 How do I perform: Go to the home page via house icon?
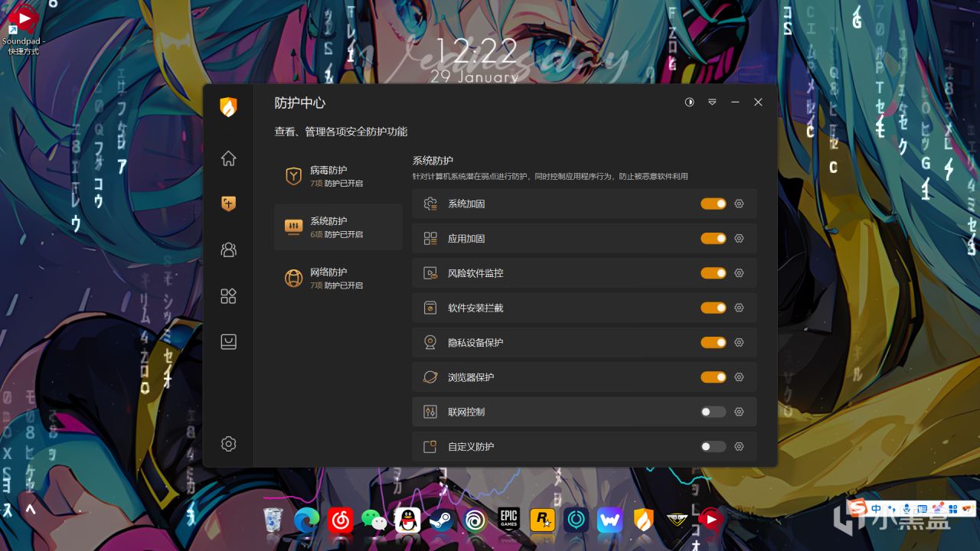(228, 158)
